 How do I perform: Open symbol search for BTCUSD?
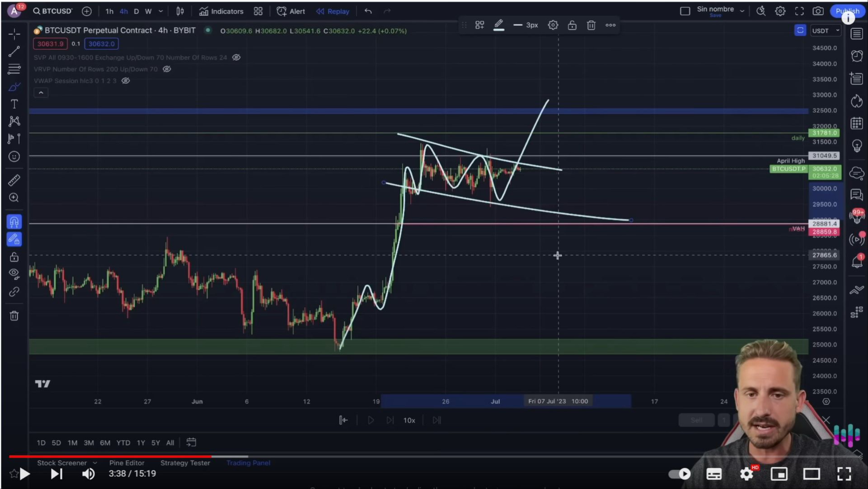[x=53, y=11]
